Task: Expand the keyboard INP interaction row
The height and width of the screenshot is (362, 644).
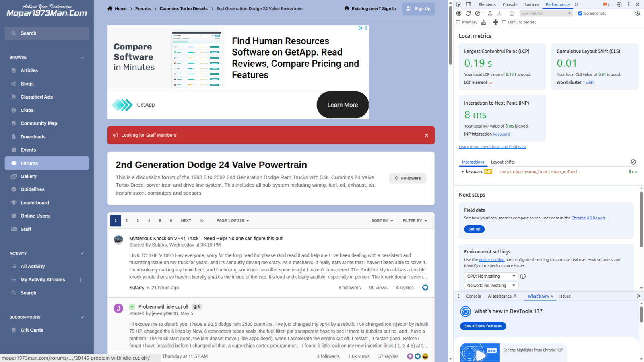Action: (x=462, y=172)
